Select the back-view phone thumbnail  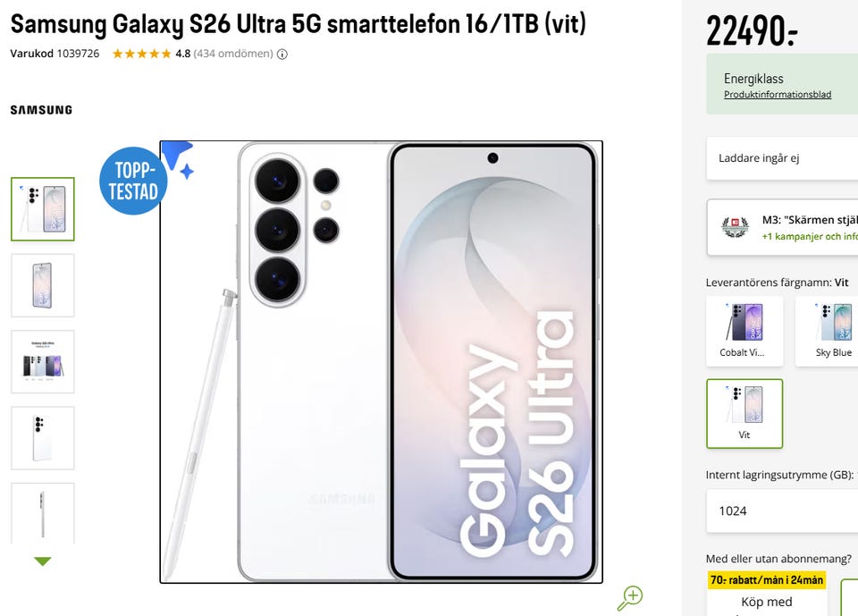[x=43, y=438]
